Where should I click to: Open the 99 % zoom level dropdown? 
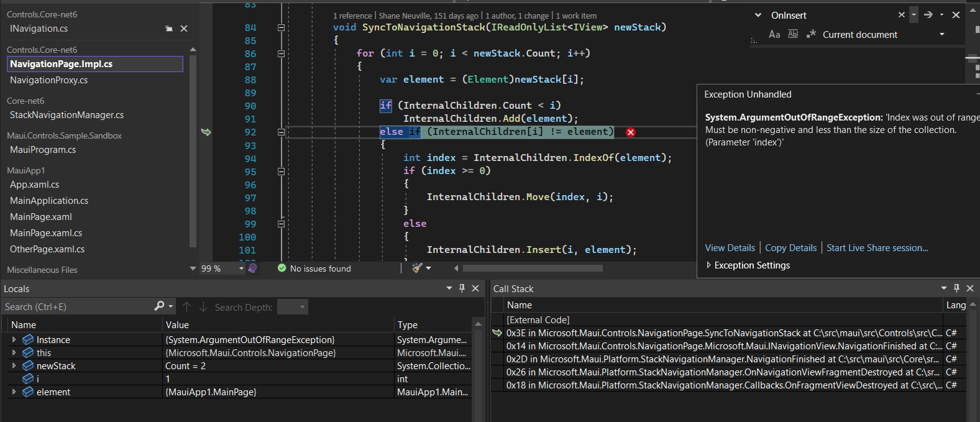coord(241,268)
